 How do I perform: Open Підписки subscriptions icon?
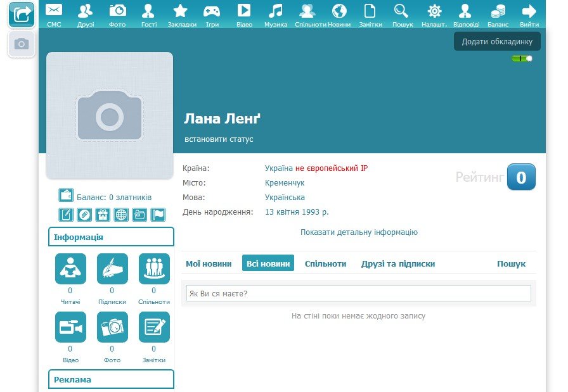tap(112, 269)
